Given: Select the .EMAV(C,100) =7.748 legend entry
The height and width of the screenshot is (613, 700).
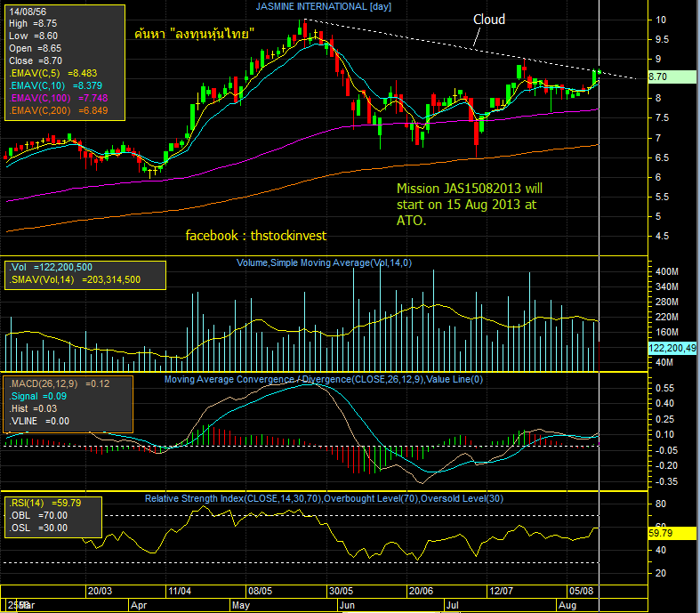Looking at the screenshot, I should pyautogui.click(x=59, y=98).
